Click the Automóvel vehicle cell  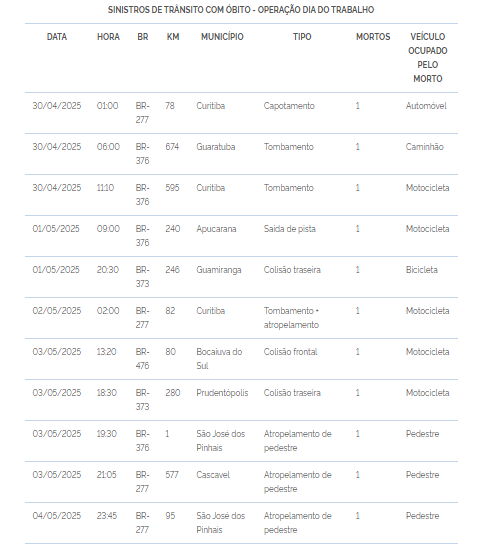coord(426,106)
